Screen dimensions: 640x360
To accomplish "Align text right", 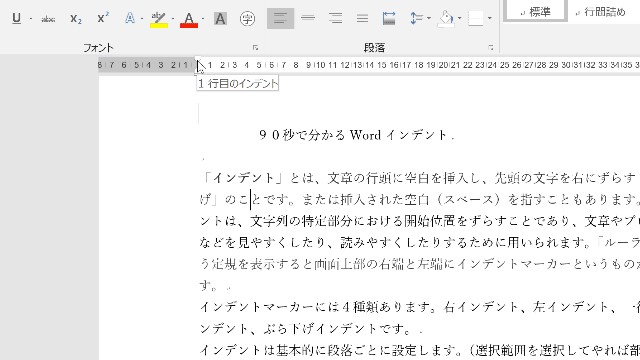I will coord(336,18).
